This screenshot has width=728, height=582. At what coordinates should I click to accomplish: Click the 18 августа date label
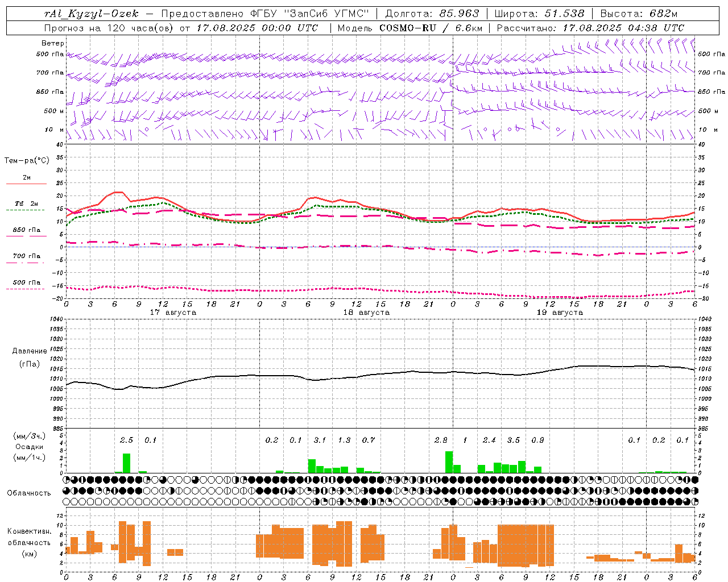[x=366, y=313]
